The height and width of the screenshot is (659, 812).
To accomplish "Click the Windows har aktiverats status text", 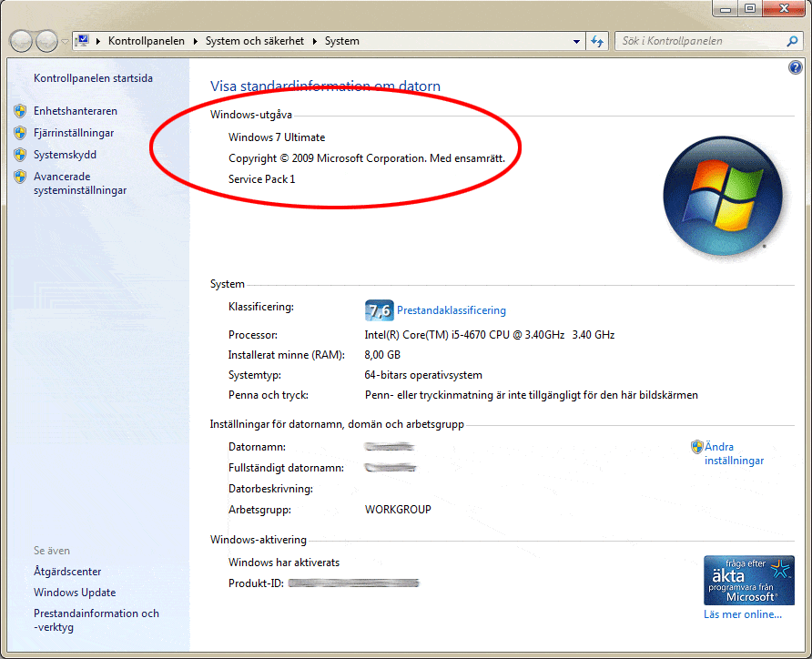I will click(x=284, y=563).
